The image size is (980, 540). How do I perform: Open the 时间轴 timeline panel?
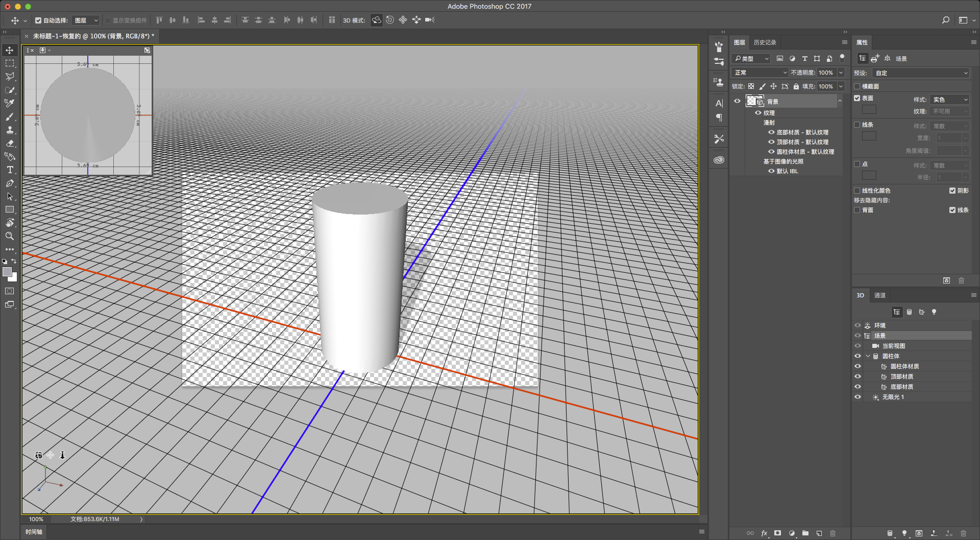point(34,532)
